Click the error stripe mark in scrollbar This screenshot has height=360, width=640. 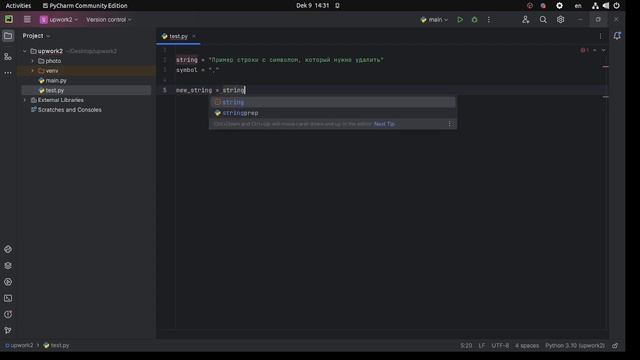coord(605,67)
